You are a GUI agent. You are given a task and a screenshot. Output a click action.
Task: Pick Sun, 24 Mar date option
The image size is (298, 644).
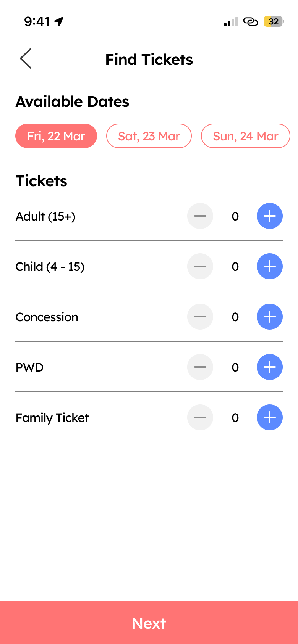[x=246, y=136]
